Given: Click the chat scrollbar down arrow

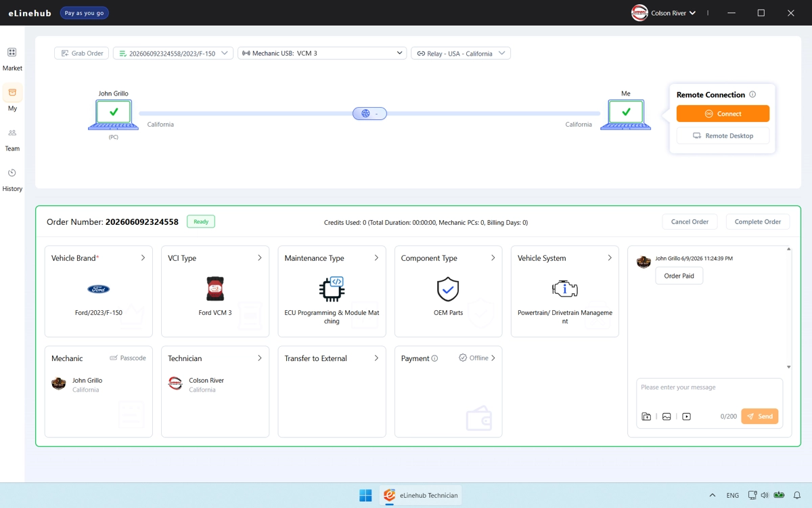Looking at the screenshot, I should [788, 367].
